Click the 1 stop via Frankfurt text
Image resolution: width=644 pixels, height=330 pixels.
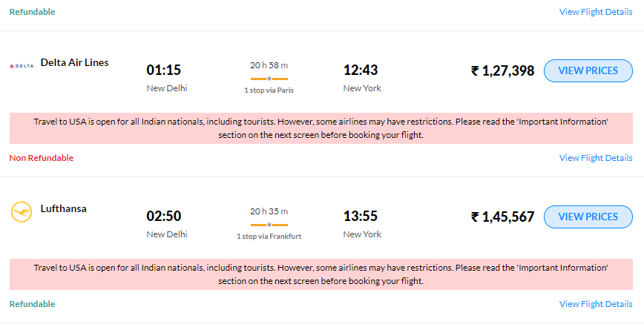[269, 237]
